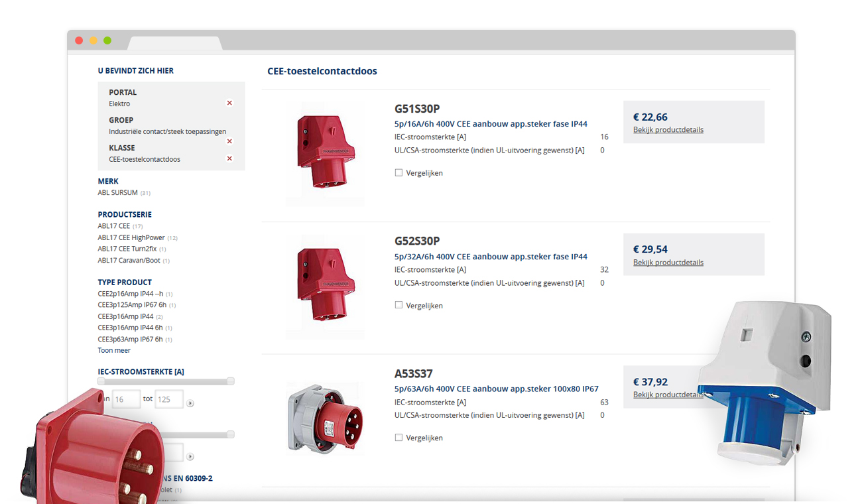Grab the right IEC-stroomsterkte slider handle

[x=230, y=381]
